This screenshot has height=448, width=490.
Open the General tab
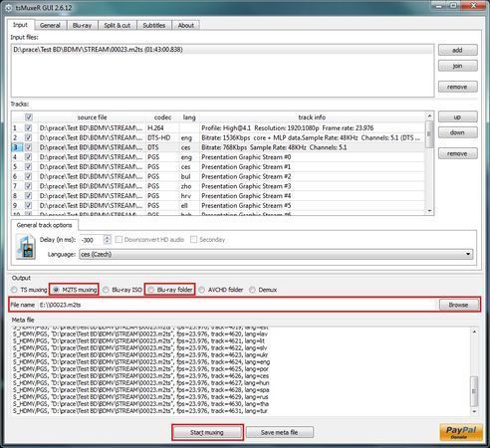click(50, 25)
